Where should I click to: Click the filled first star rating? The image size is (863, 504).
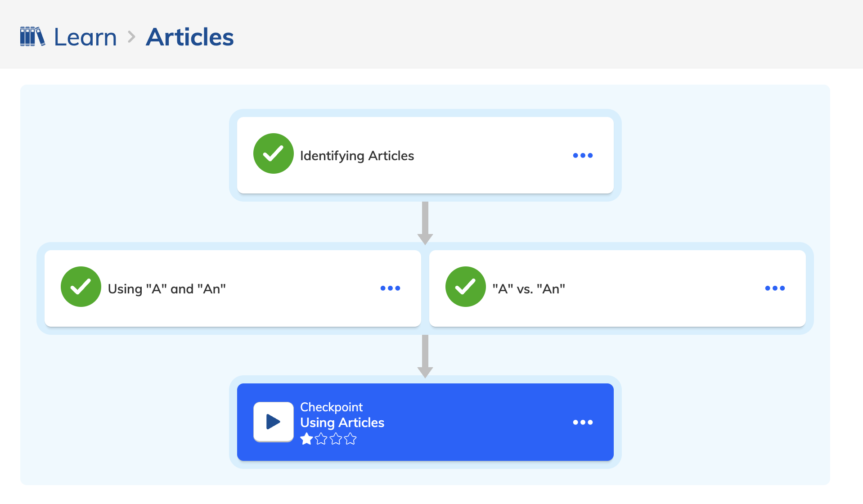pyautogui.click(x=307, y=439)
